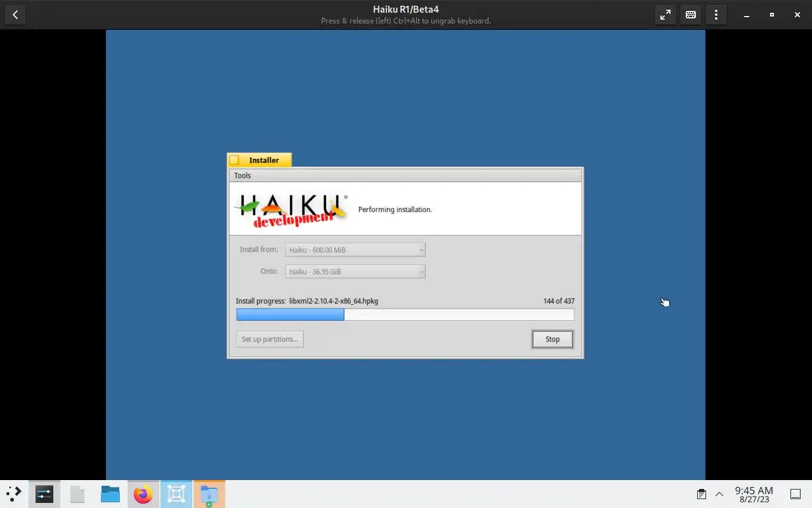Viewport: 812px width, 508px height.
Task: Expand the 'Onto' Haiku 36.95 GiB dropdown
Action: pyautogui.click(x=355, y=271)
